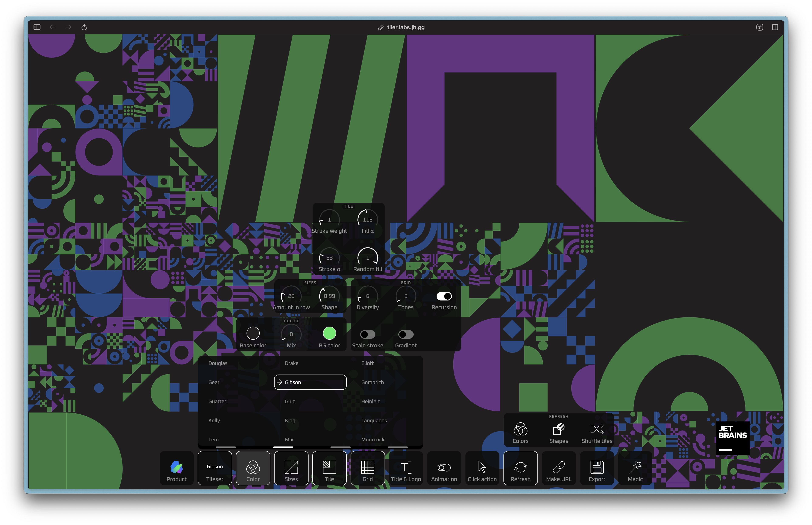This screenshot has height=525, width=812.
Task: Click the link icon beside the URL
Action: [381, 27]
